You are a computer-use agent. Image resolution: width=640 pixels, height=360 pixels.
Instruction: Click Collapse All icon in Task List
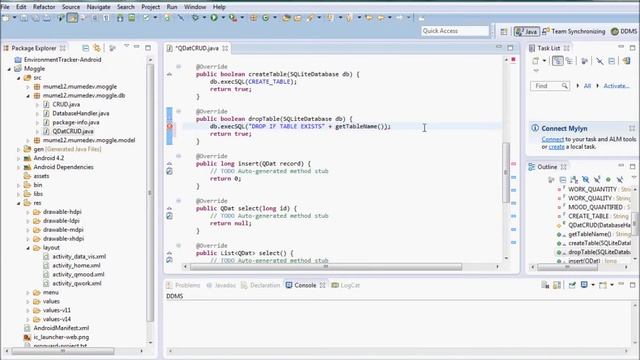[611, 61]
